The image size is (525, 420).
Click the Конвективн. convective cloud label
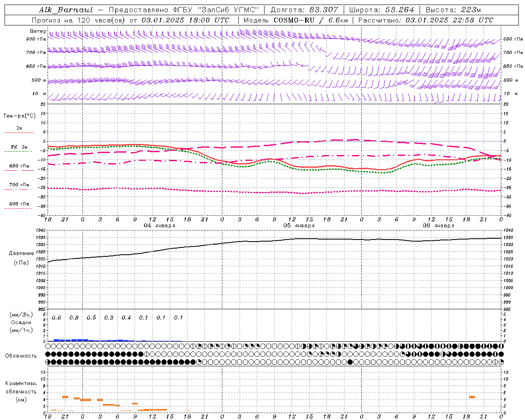point(21,383)
